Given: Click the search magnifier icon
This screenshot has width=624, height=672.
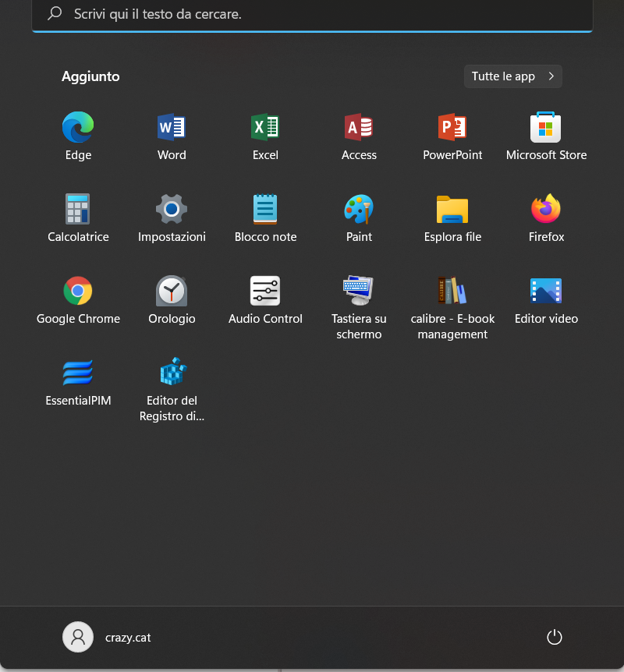Looking at the screenshot, I should point(55,14).
